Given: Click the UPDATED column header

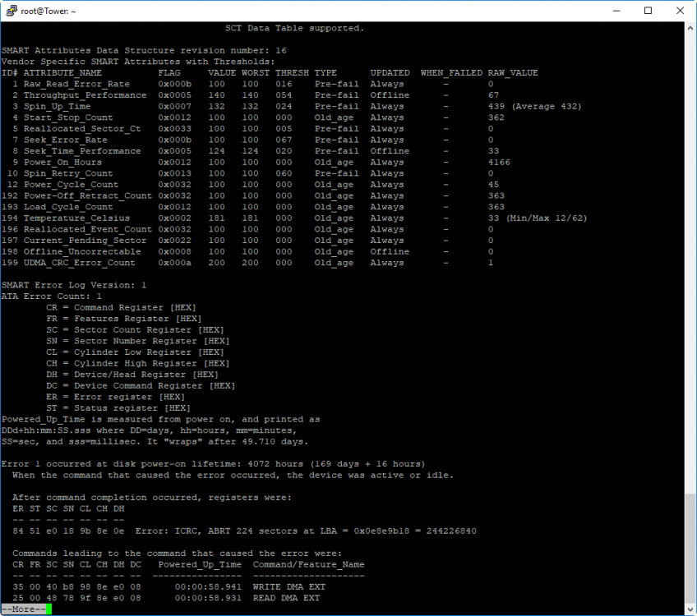Looking at the screenshot, I should pos(390,73).
